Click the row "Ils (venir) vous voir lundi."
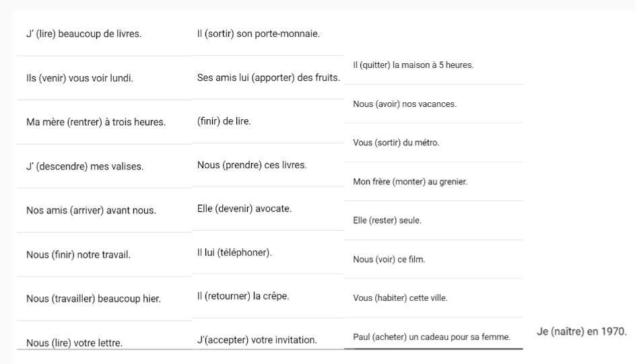The width and height of the screenshot is (635, 364). click(x=79, y=78)
